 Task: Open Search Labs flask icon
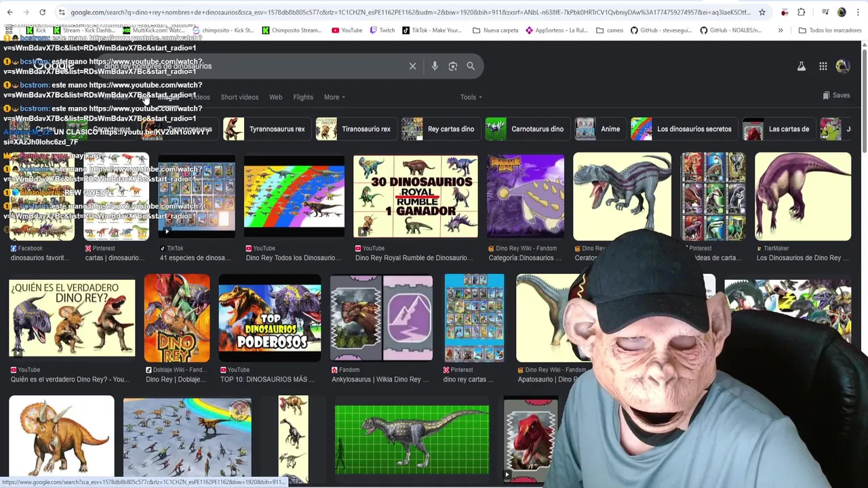point(802,66)
